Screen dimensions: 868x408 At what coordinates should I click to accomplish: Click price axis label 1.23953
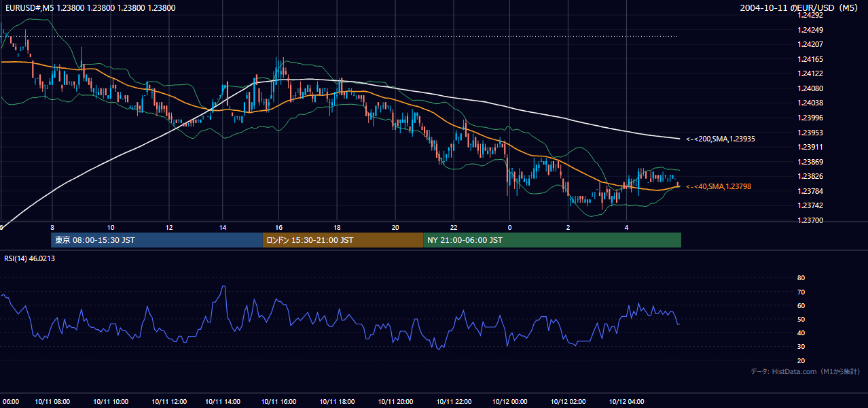click(x=810, y=133)
